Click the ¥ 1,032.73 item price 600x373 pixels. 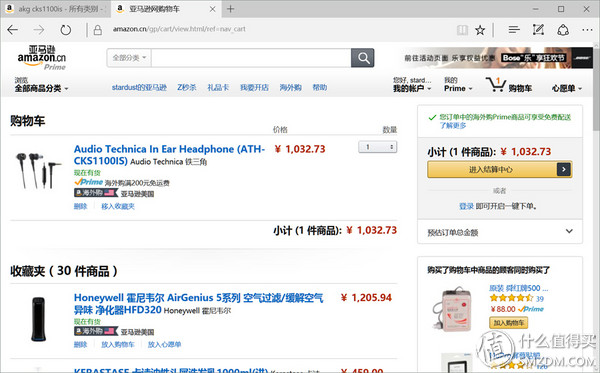[300, 149]
